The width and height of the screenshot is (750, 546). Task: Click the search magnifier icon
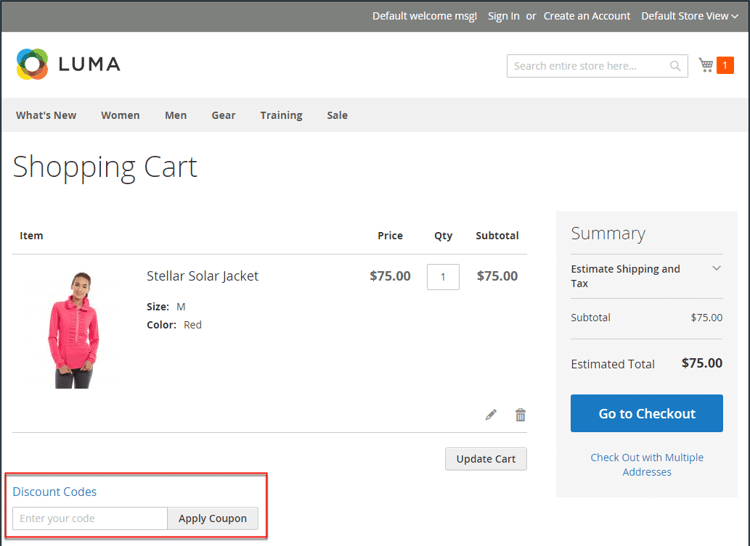(x=675, y=66)
